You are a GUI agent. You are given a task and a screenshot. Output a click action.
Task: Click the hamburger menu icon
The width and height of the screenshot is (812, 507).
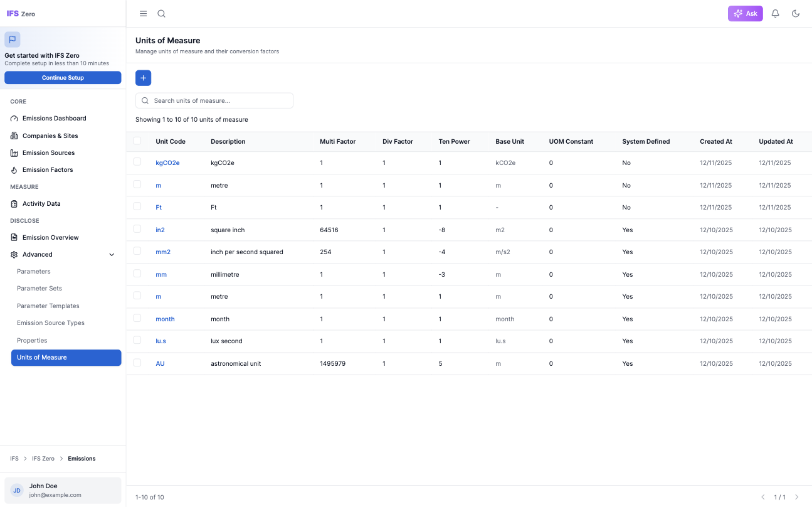click(x=143, y=14)
